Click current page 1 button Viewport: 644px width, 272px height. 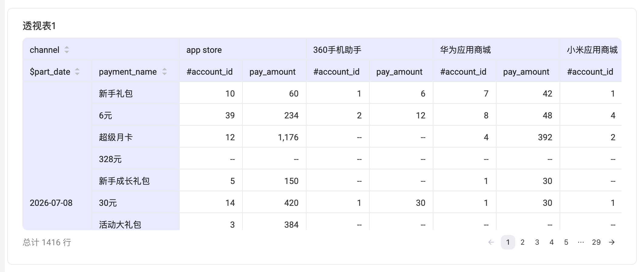click(508, 242)
